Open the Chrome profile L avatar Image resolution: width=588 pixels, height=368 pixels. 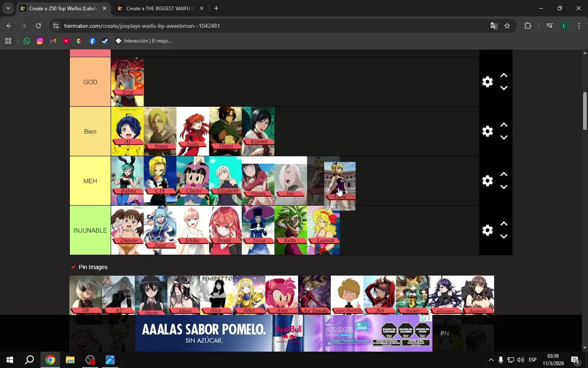click(x=564, y=26)
